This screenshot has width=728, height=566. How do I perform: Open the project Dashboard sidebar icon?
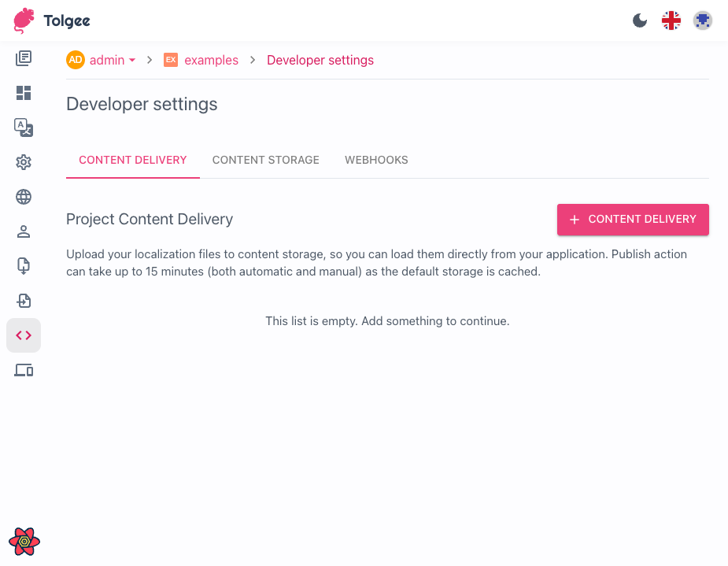[24, 93]
